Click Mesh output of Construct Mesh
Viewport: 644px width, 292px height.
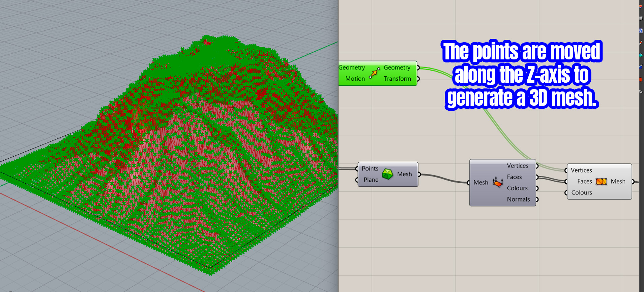(x=618, y=181)
